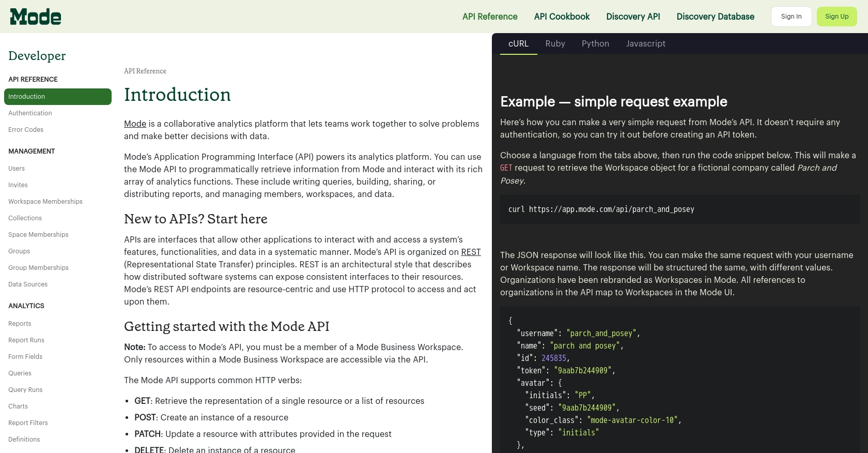Click "Example — simple request example" heading
This screenshot has width=868, height=453.
(614, 101)
